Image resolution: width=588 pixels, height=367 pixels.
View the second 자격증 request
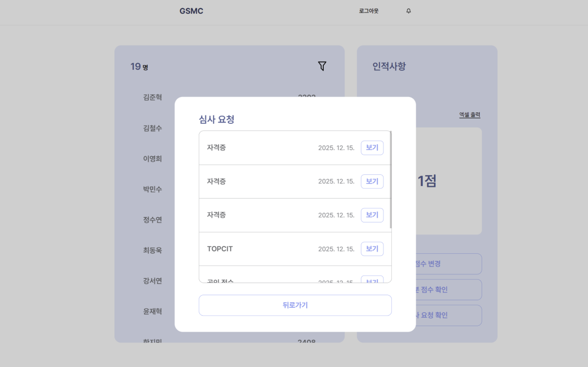[372, 181]
